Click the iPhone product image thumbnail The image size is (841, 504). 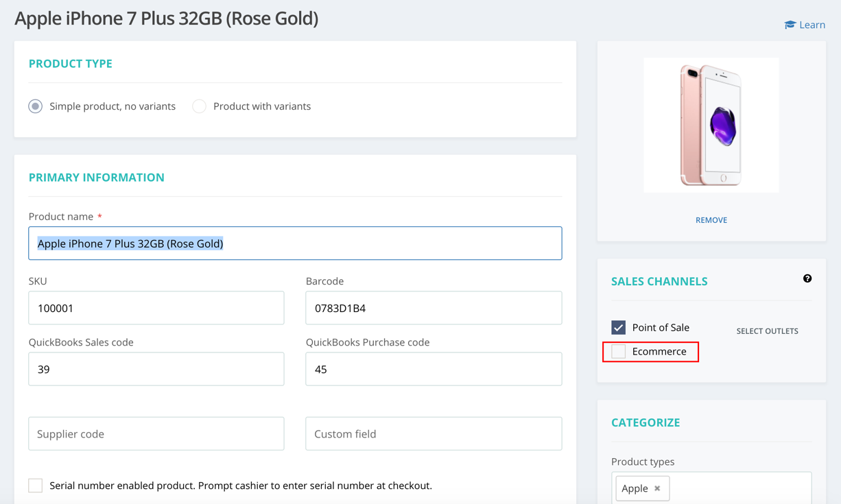pyautogui.click(x=711, y=125)
